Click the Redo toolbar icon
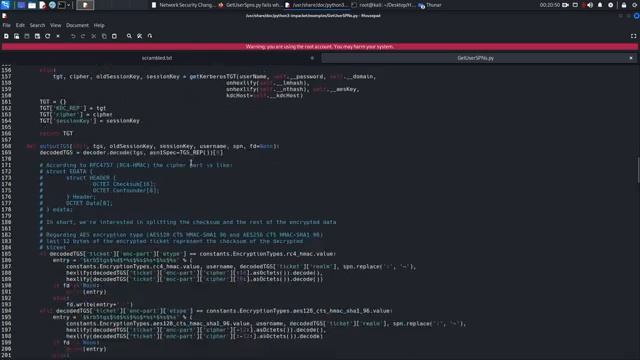The image size is (640, 360). coord(83,36)
